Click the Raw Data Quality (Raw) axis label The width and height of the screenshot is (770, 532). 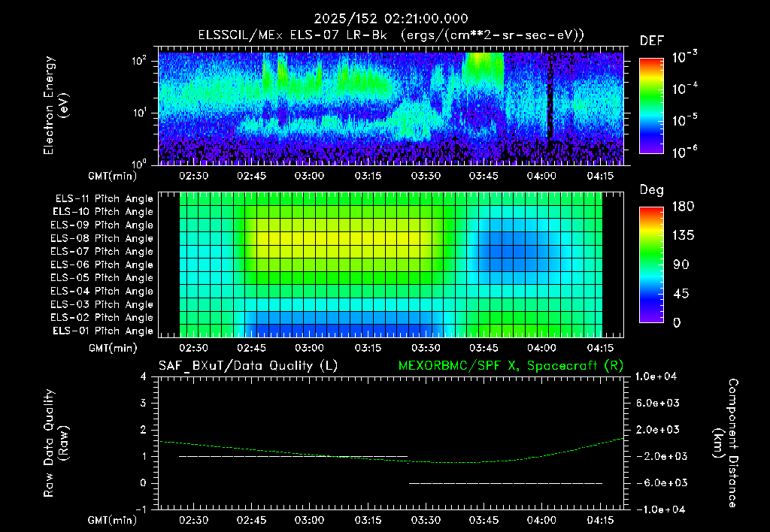[56, 443]
